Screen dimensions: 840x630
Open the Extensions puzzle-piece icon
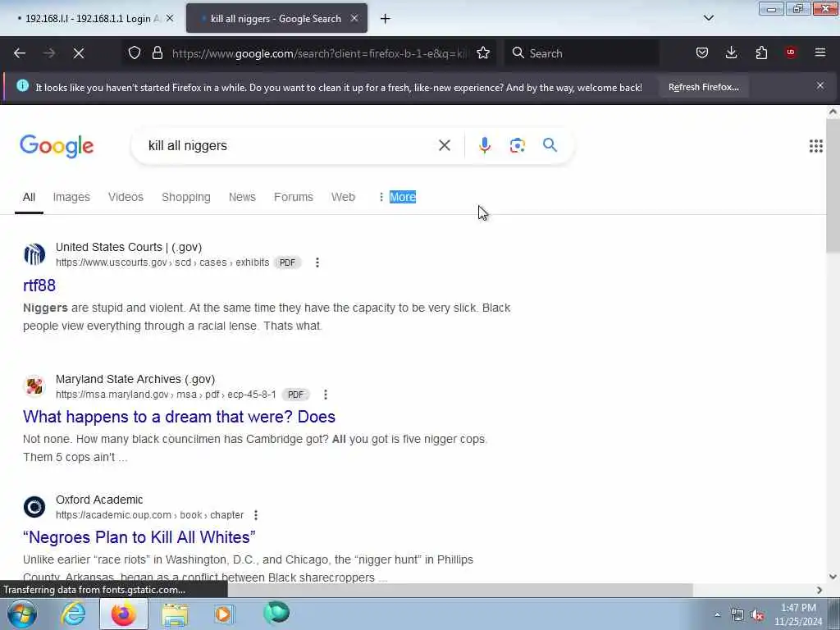761,52
